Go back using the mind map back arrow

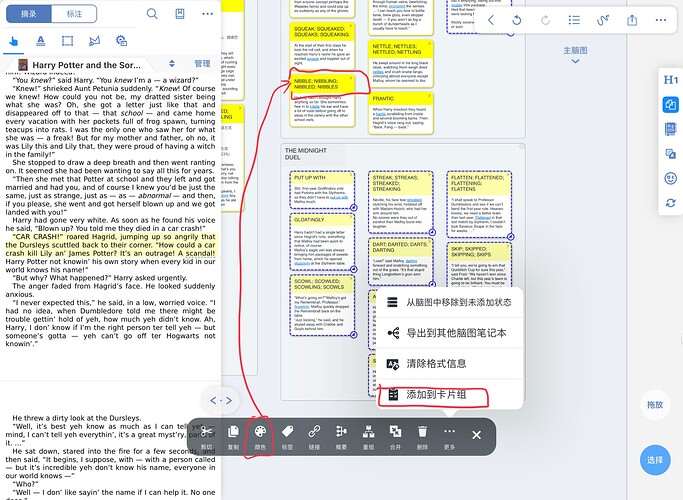490,20
